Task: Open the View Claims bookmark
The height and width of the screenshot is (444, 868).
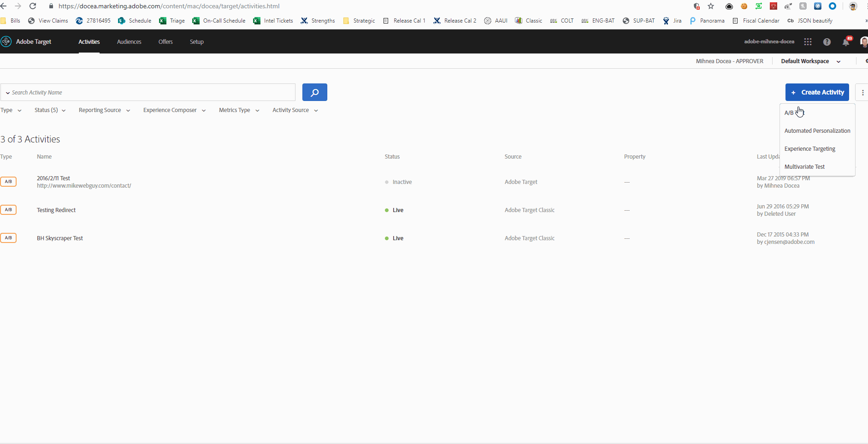Action: (48, 21)
